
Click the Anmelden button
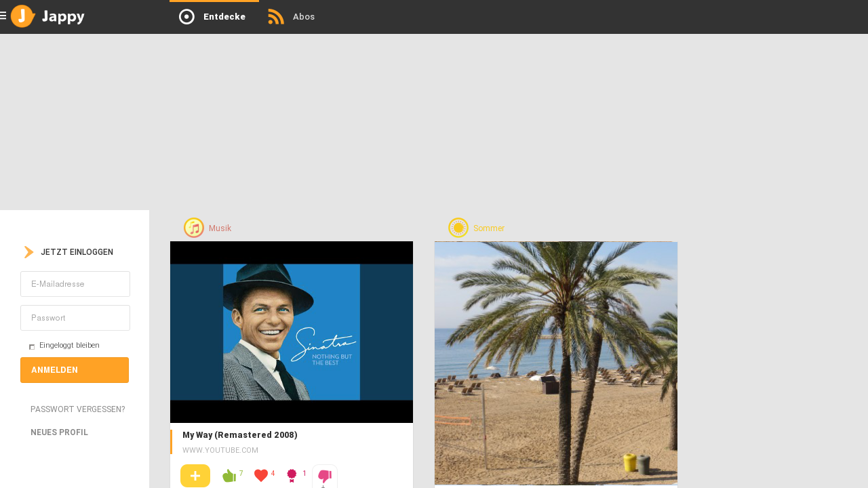pyautogui.click(x=75, y=370)
